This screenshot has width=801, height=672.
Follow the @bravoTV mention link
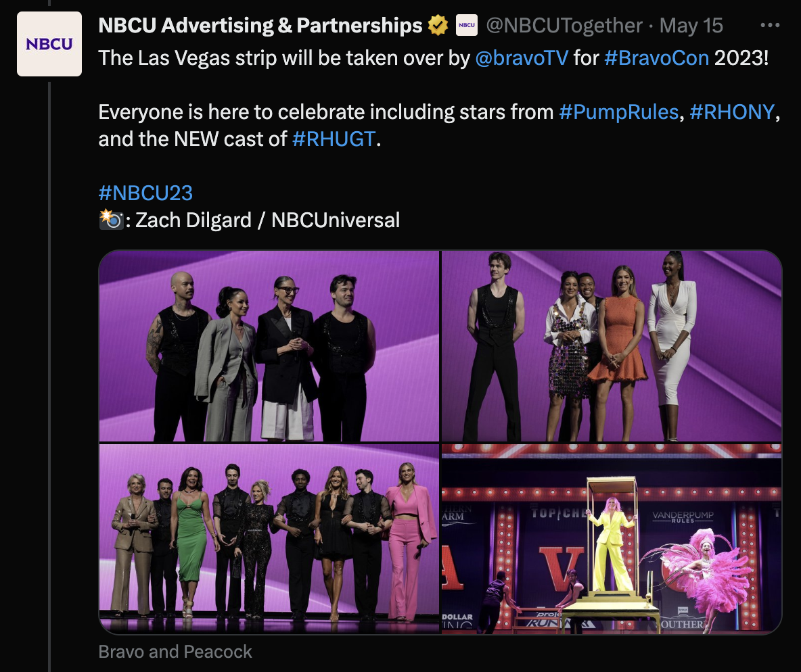(x=522, y=57)
